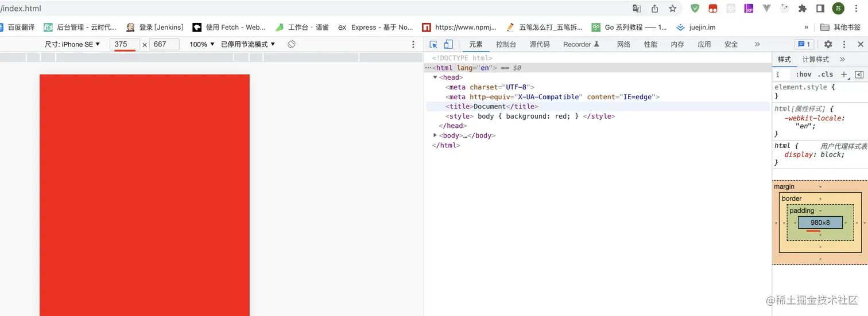Open the puzzle-piece Extensions menu
The image size is (868, 316).
[803, 9]
